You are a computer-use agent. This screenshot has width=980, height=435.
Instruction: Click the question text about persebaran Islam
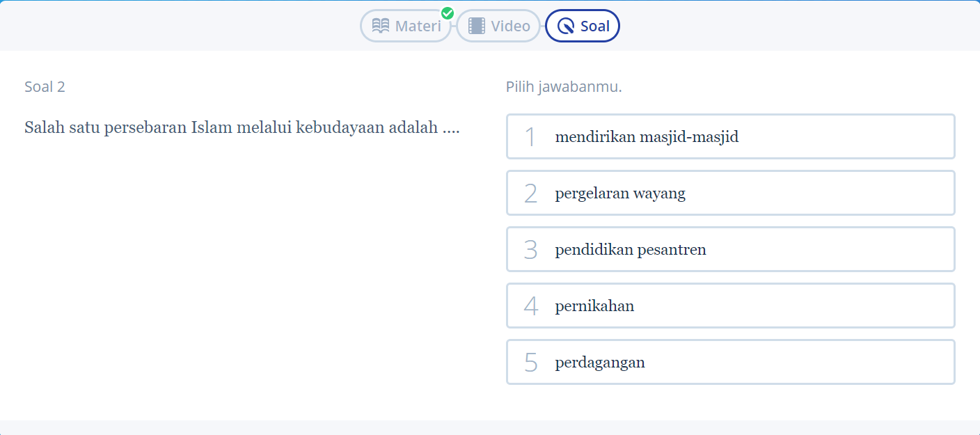pos(242,128)
